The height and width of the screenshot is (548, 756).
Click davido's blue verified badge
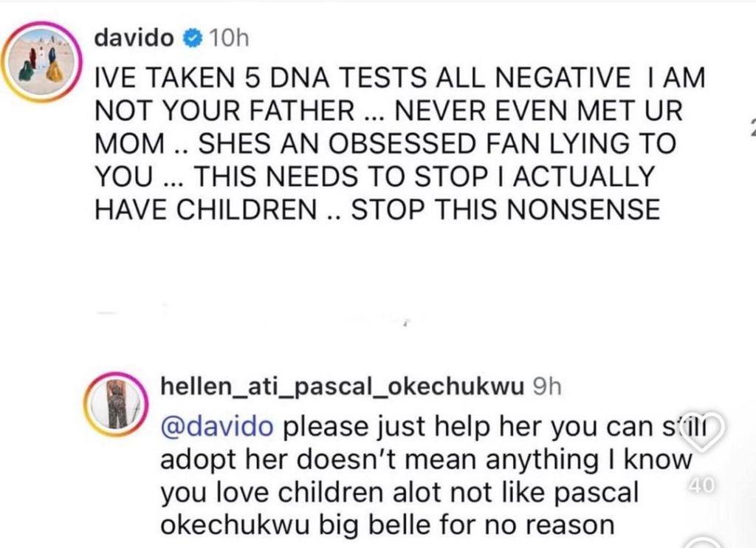coord(194,38)
